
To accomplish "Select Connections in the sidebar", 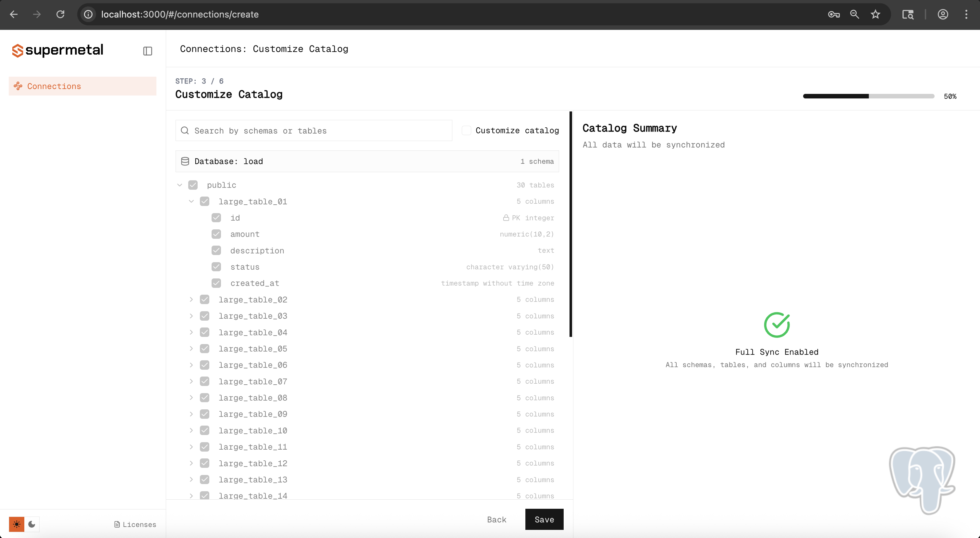I will click(54, 86).
